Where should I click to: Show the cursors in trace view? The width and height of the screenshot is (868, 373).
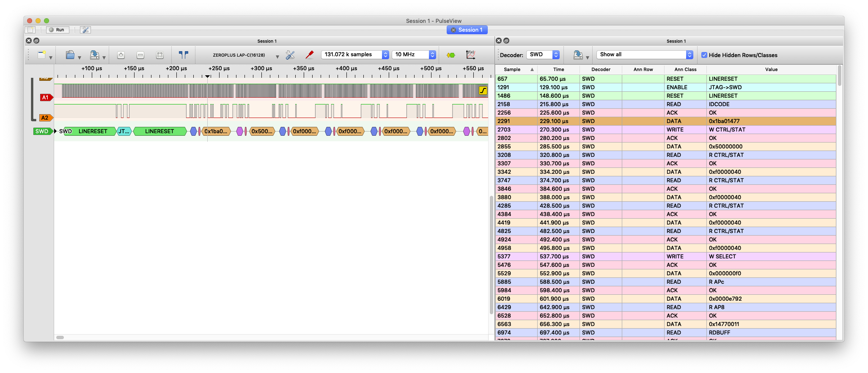[x=183, y=55]
